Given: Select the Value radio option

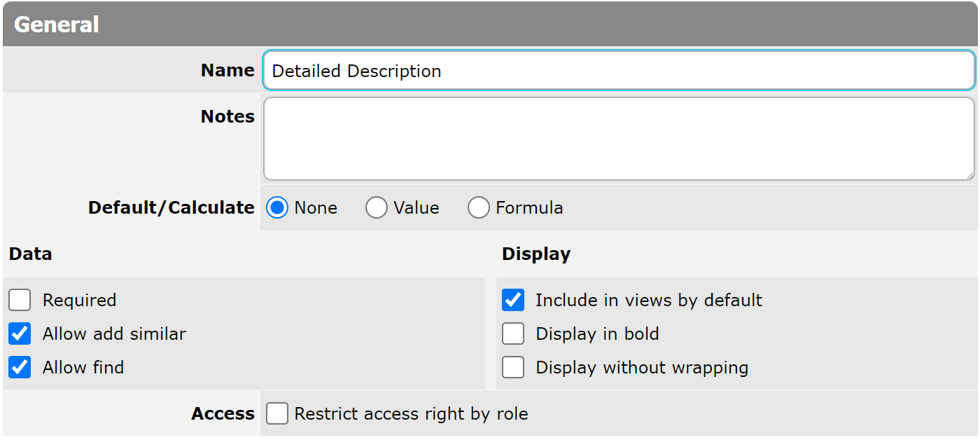Looking at the screenshot, I should (377, 208).
